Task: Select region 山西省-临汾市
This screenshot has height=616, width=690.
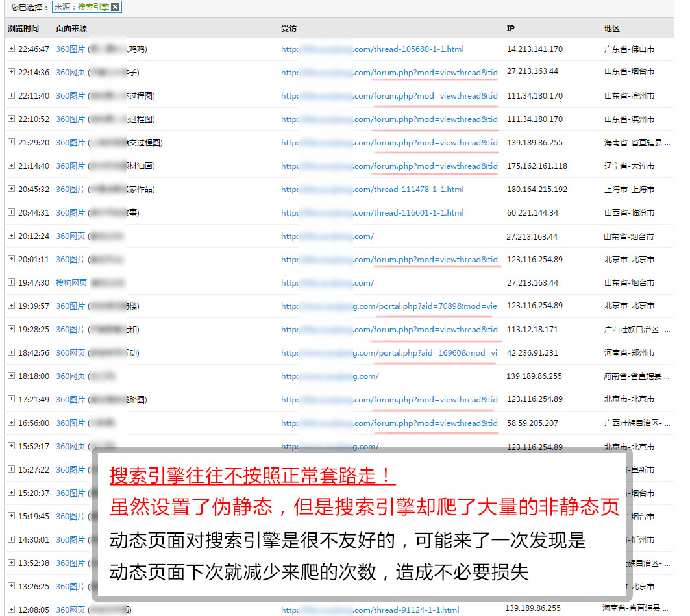Action: [629, 212]
